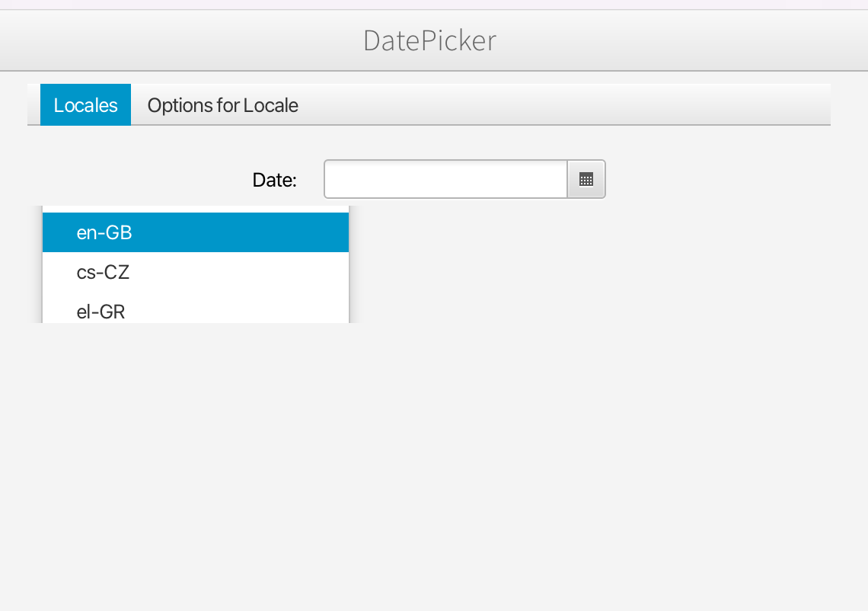868x611 pixels.
Task: Select the Greek el-GR list item
Action: 195,311
